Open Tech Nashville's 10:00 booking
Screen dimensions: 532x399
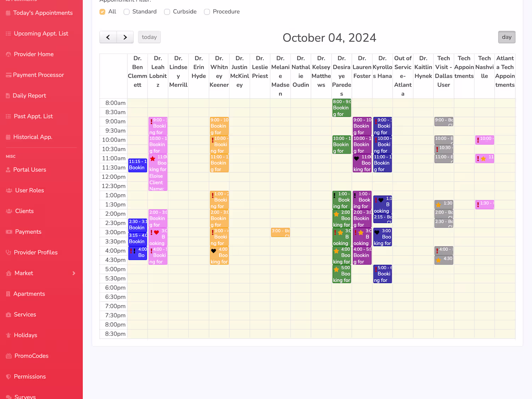[x=484, y=140]
